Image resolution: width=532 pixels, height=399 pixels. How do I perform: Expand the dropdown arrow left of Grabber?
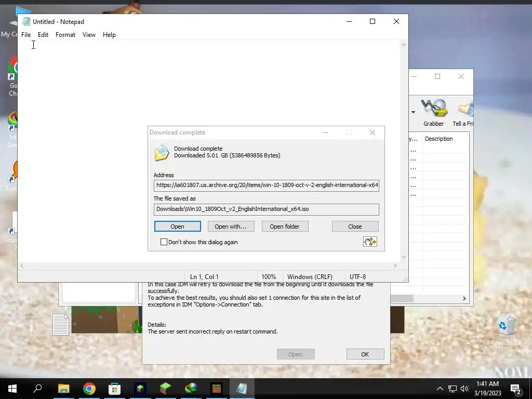point(413,112)
